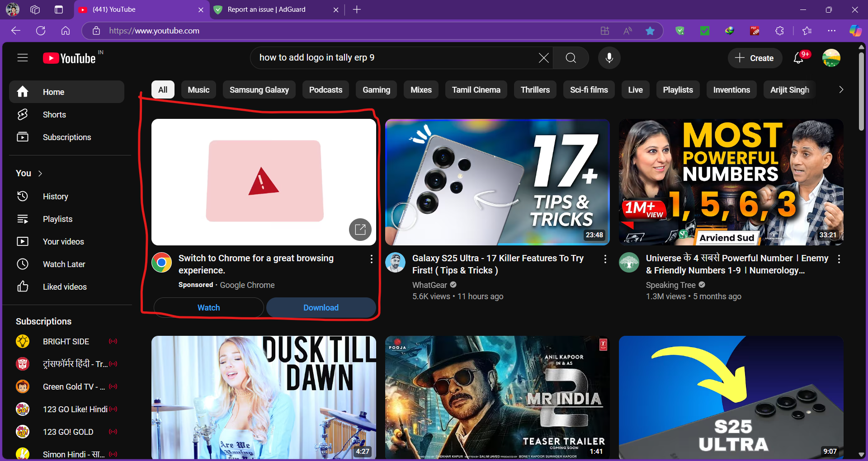Open the Read aloud icon in address bar

pos(627,31)
